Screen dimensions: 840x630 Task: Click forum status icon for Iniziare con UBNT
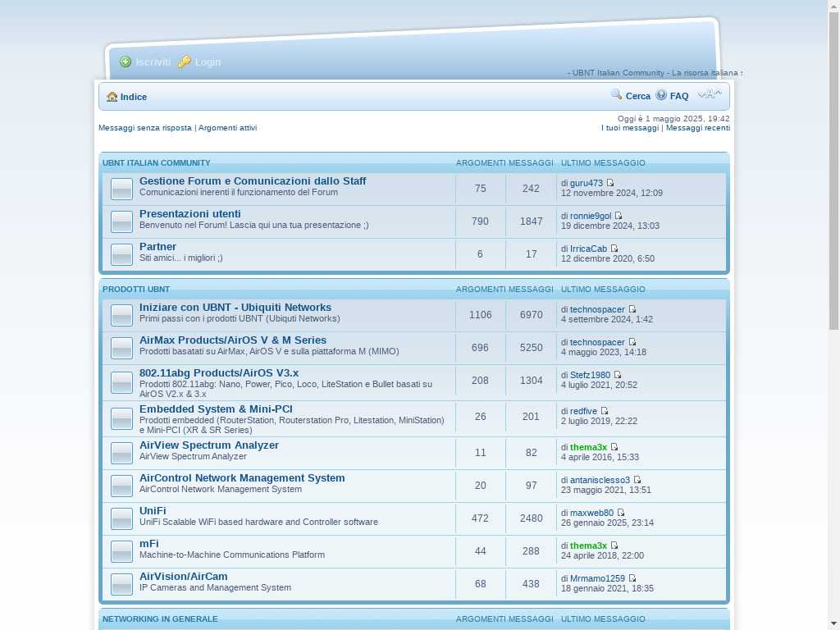(121, 315)
